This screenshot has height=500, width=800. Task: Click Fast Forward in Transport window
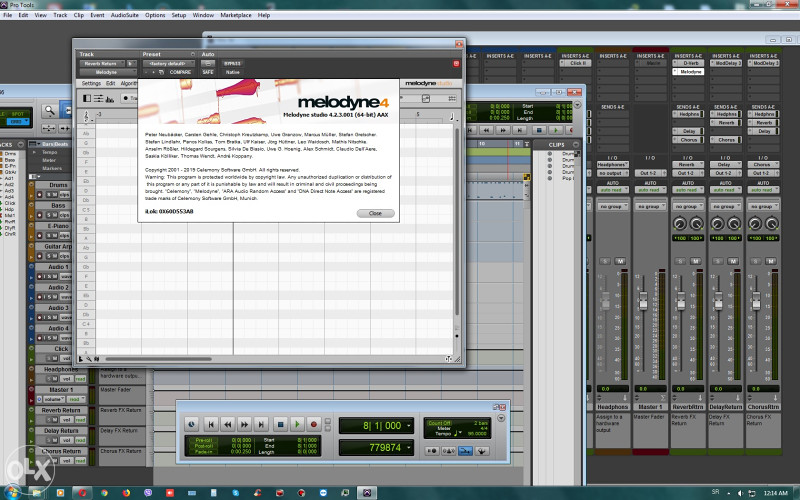pyautogui.click(x=244, y=424)
